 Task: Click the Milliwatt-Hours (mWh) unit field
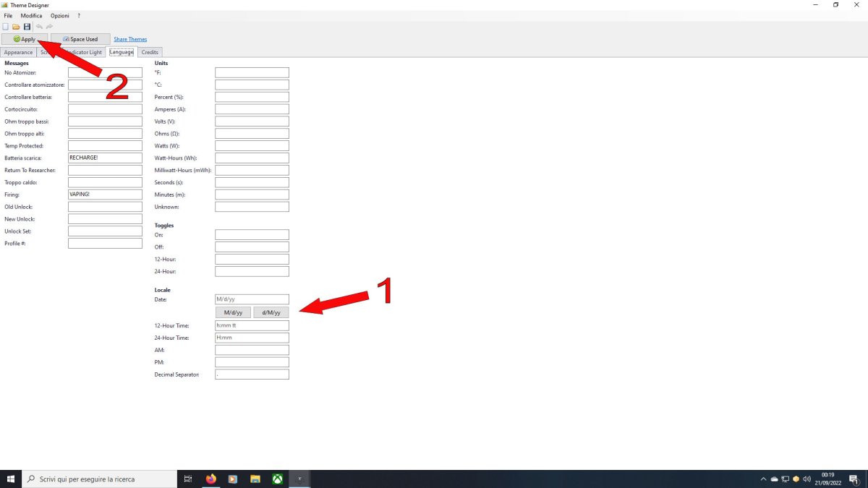pos(252,170)
